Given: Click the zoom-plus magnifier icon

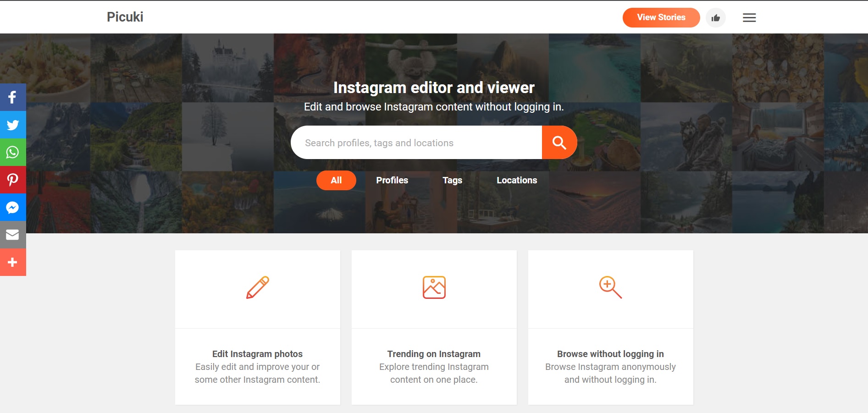Looking at the screenshot, I should point(611,287).
